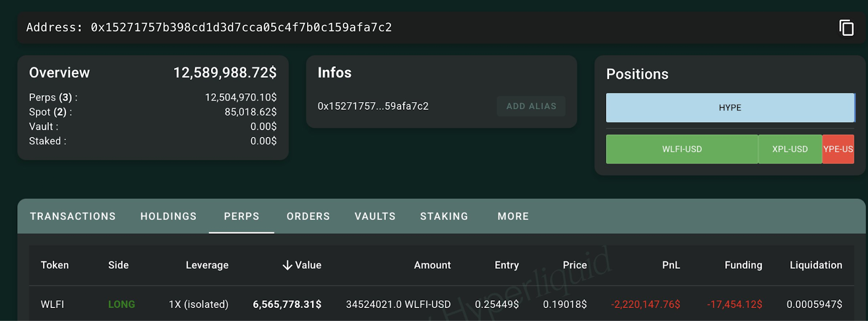
Task: Sort the table by Token column
Action: (55, 265)
